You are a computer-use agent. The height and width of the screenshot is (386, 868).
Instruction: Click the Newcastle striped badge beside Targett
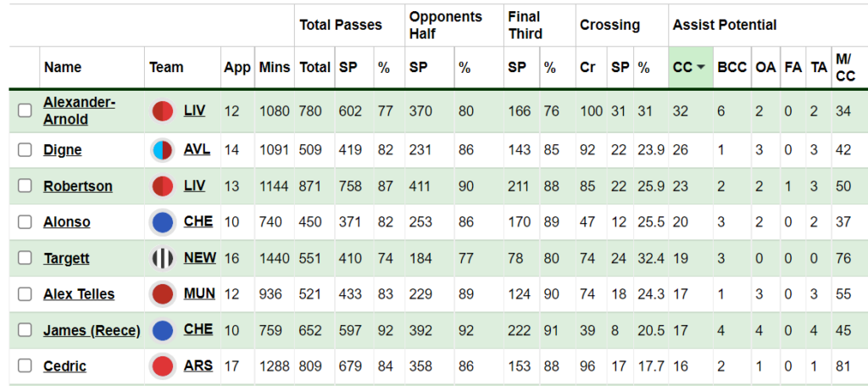[163, 258]
